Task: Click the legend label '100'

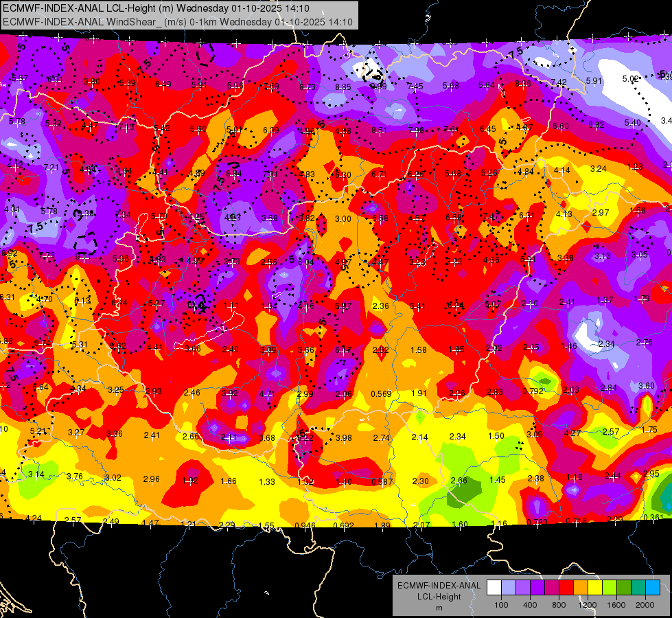Action: click(501, 605)
